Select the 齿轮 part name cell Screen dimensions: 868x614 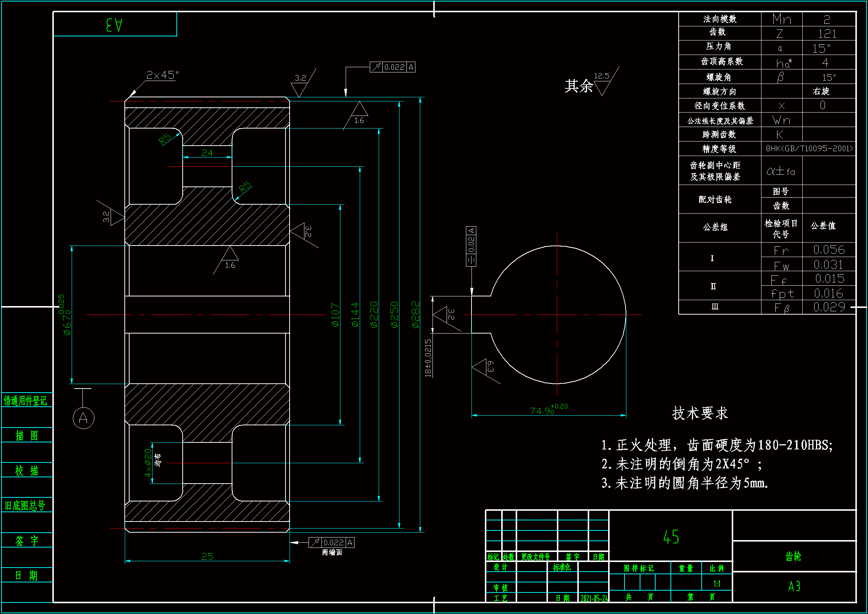pos(793,556)
